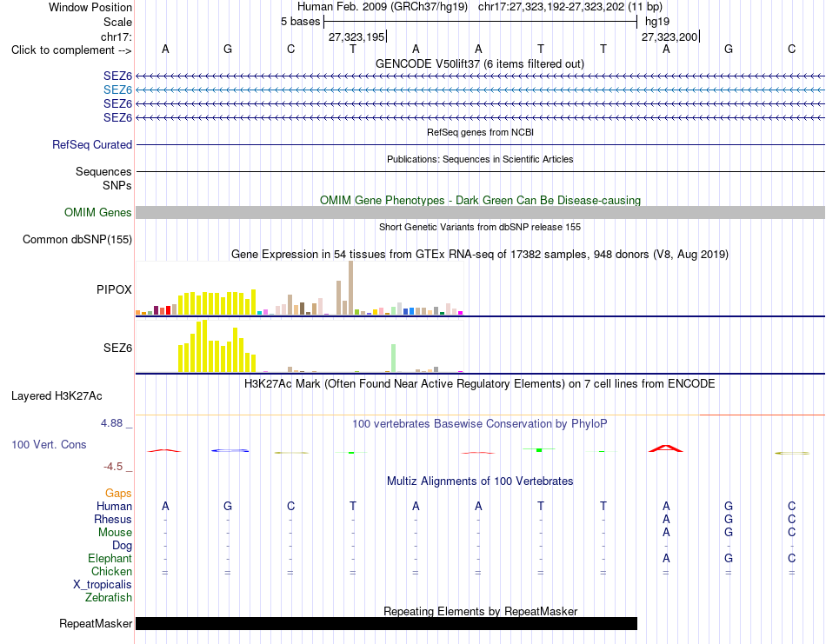
Task: Select the Chicken alignment row label
Action: (x=111, y=571)
